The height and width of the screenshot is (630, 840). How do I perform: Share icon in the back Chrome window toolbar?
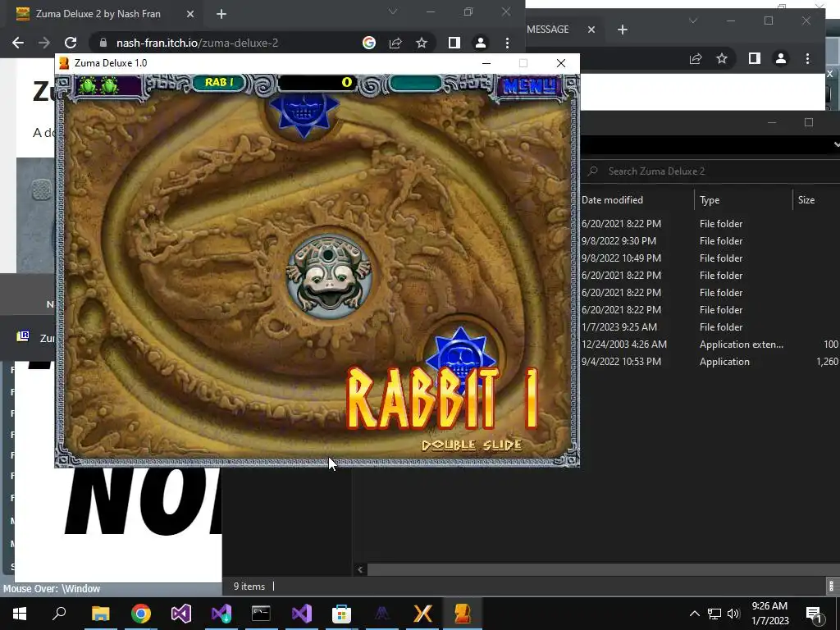pyautogui.click(x=696, y=58)
